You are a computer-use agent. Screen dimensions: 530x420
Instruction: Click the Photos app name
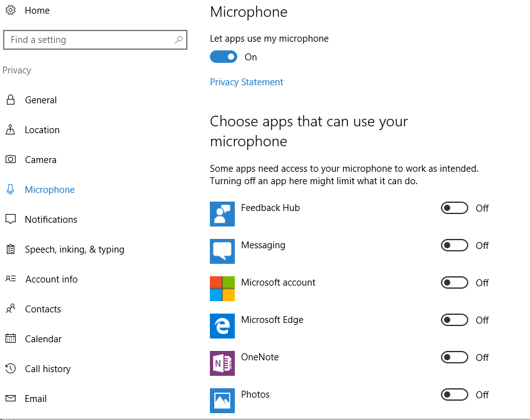(255, 394)
